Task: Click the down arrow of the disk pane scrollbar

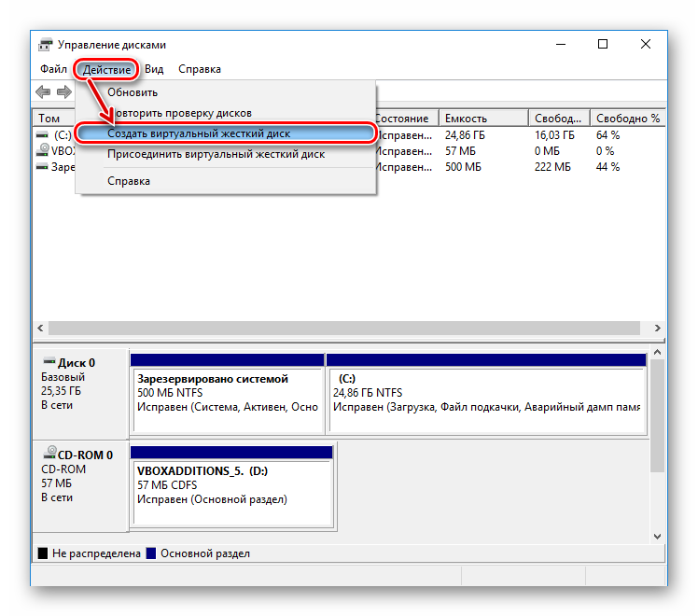Action: pyautogui.click(x=657, y=537)
